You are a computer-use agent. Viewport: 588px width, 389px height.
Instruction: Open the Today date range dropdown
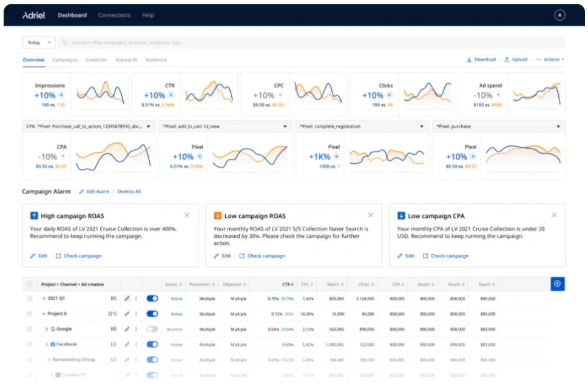[x=39, y=42]
